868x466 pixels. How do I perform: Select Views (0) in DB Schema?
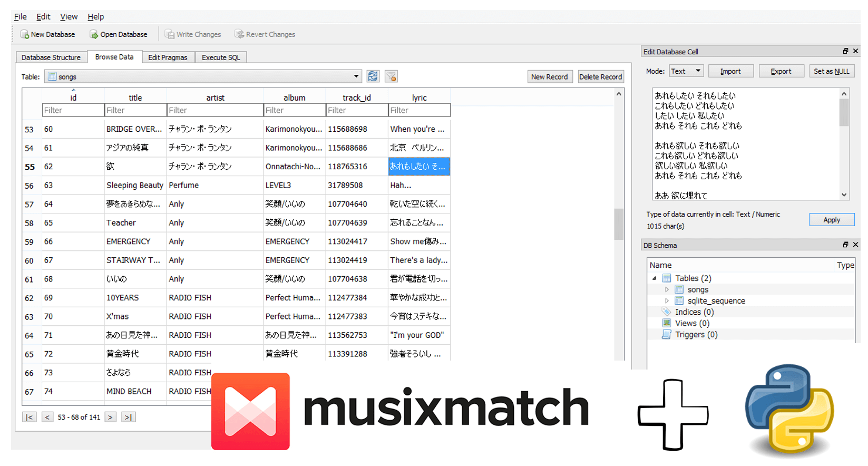692,323
